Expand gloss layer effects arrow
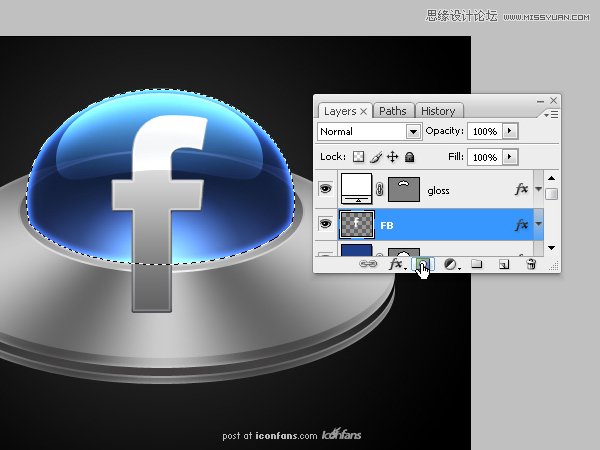This screenshot has width=600, height=450. tap(538, 189)
